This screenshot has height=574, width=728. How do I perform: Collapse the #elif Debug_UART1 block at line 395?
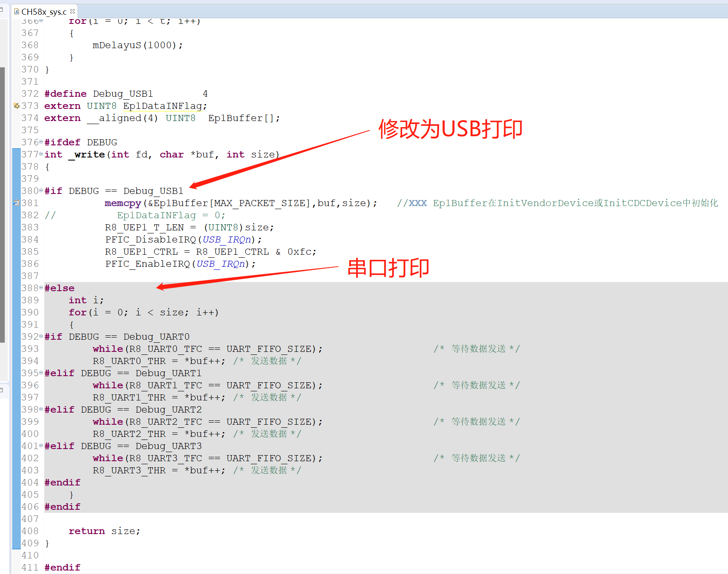[x=41, y=373]
